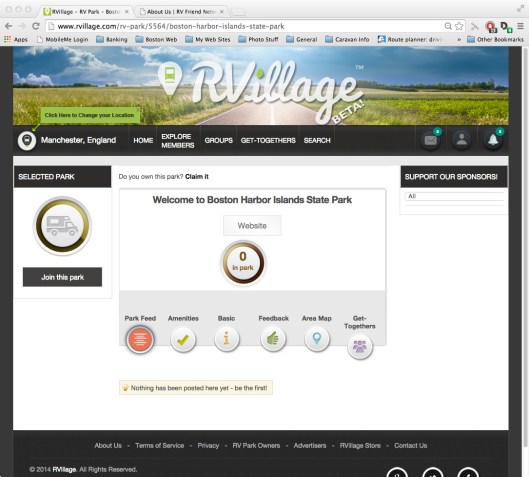Image resolution: width=529 pixels, height=477 pixels.
Task: Click the location pin icon beside Manchester
Action: 27,140
